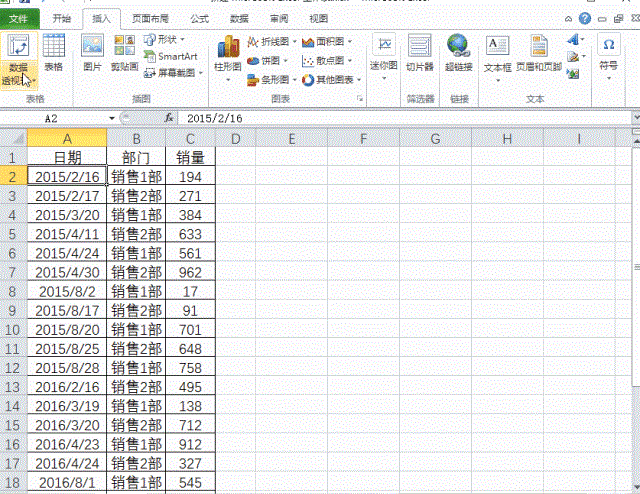Open the 迷你图 sparklines dropdown
The image size is (640, 494).
point(385,53)
